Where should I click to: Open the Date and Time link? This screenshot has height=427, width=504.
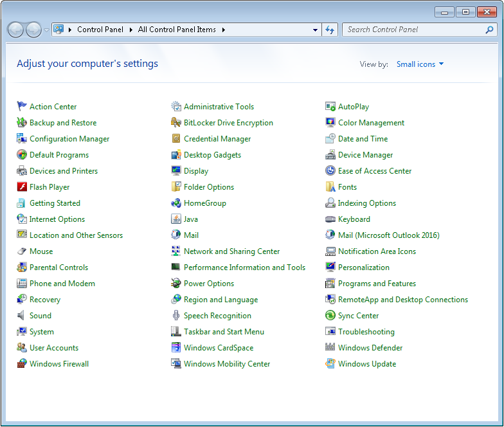363,139
